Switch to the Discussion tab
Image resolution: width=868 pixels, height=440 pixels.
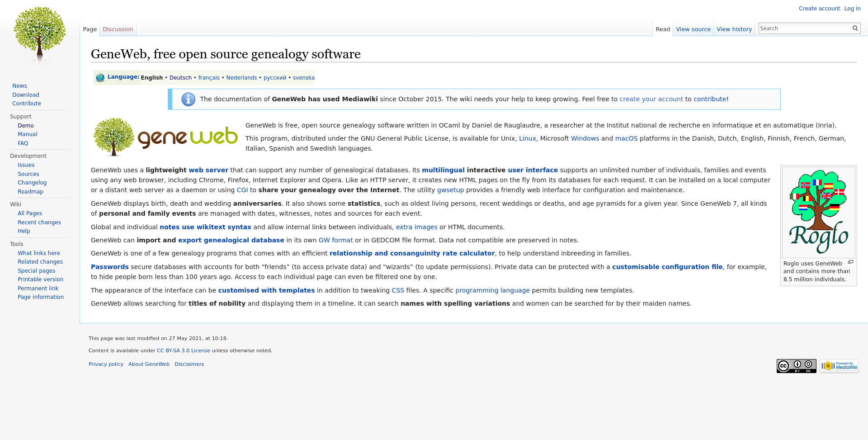(118, 29)
